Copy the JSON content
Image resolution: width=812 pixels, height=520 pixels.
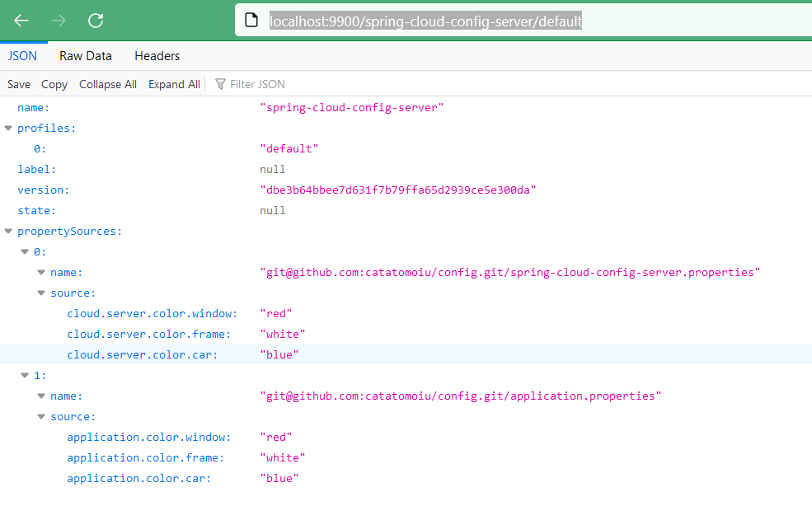(54, 84)
